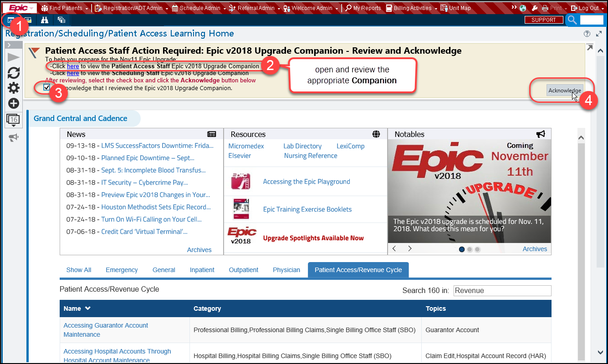The height and width of the screenshot is (364, 608).
Task: Click the wrench tools icon in top bar
Action: pos(535,8)
